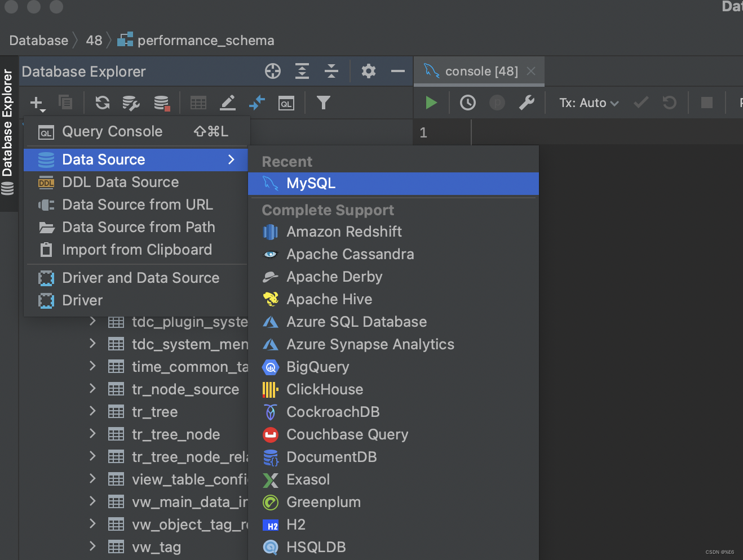
Task: Choose Greenplum data source
Action: [x=393, y=503]
